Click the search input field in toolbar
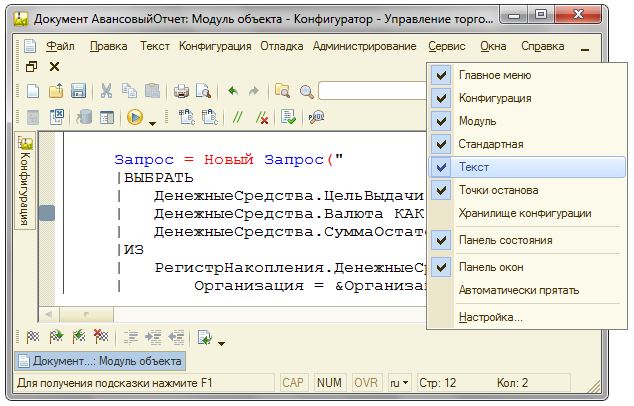 coord(370,92)
